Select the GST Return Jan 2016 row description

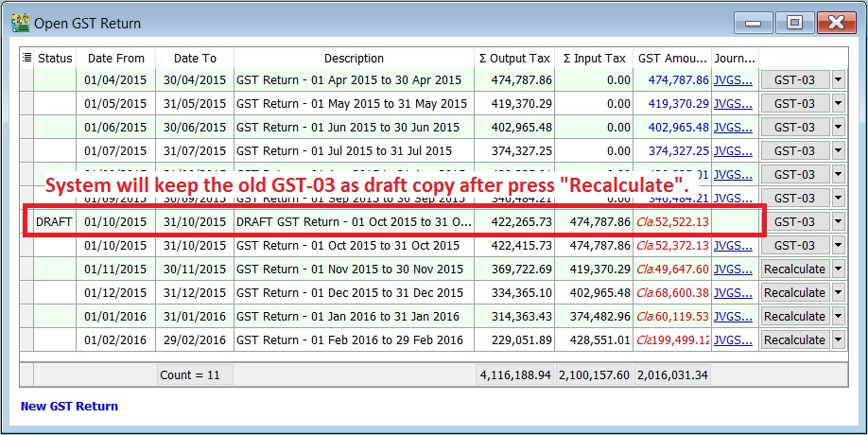coord(348,317)
